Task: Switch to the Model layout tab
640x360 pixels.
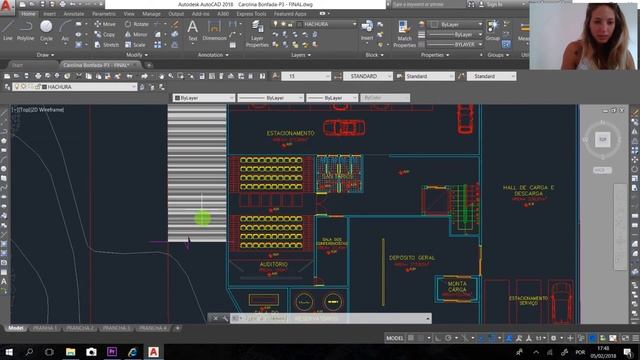Action: (x=16, y=328)
